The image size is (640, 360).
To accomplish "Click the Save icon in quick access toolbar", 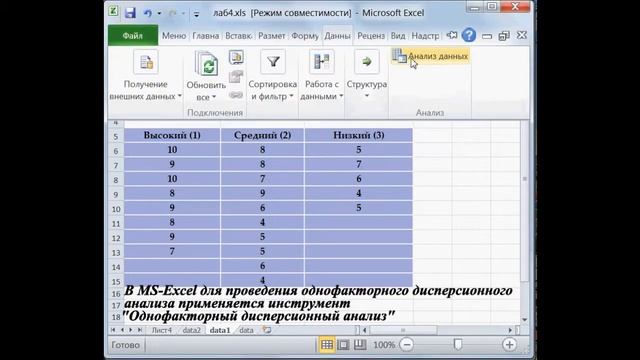I will (x=130, y=13).
